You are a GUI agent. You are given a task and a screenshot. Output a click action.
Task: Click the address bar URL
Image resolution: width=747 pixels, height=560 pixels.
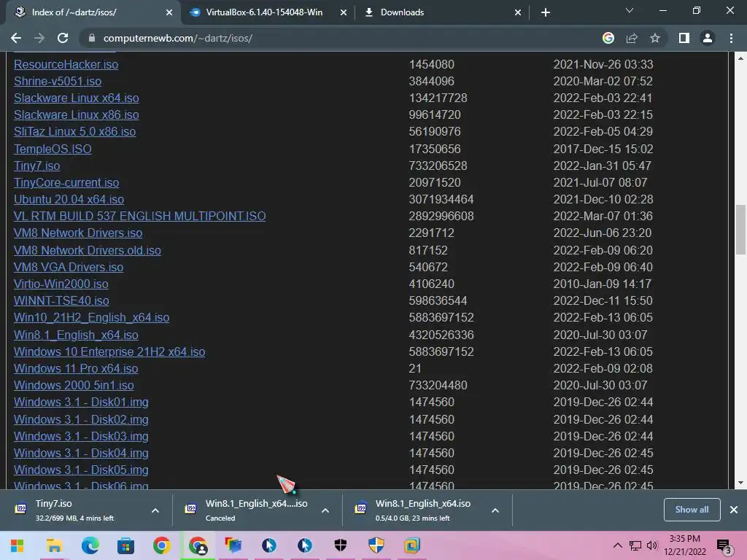pos(178,38)
